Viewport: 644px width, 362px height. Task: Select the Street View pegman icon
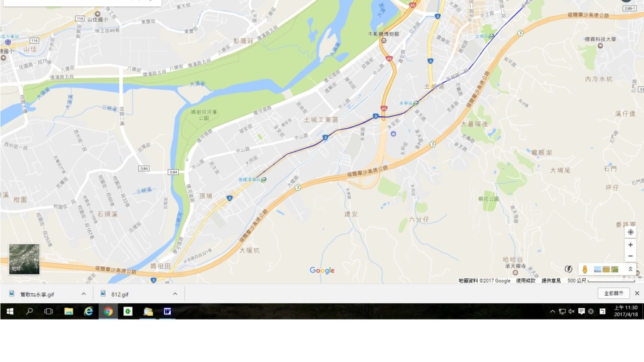585,269
